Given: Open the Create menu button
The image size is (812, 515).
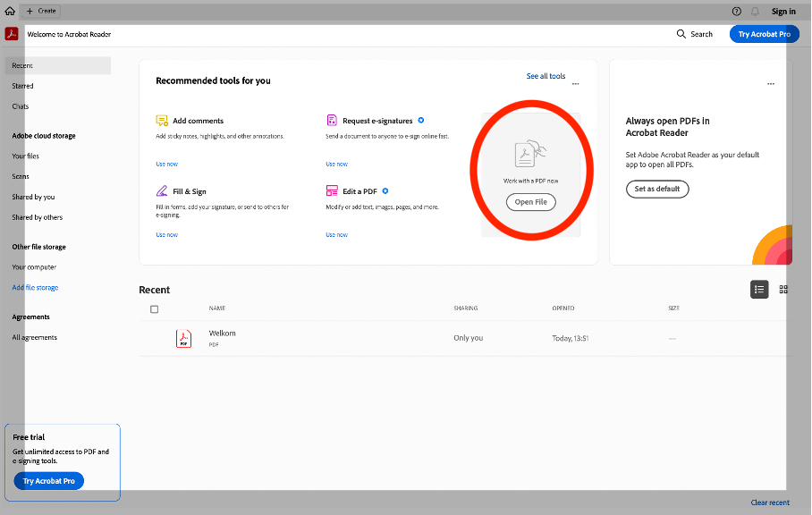Looking at the screenshot, I should (x=41, y=11).
